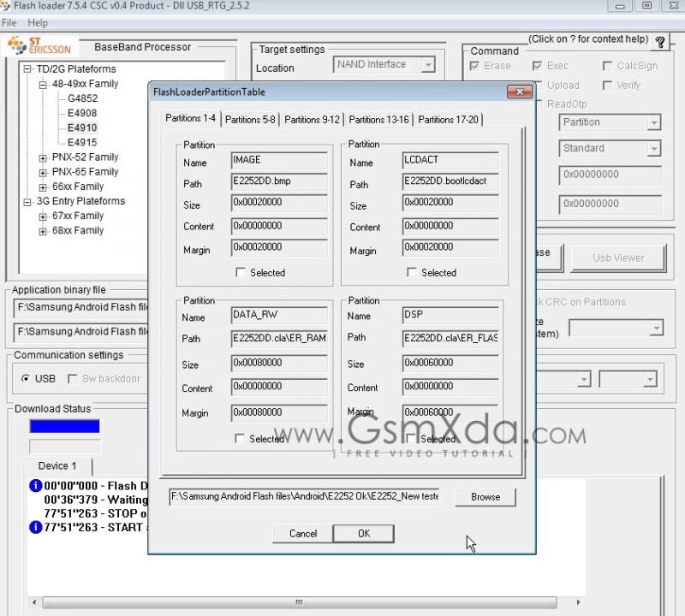Click the left arrow of log scrollbar
This screenshot has width=685, height=616.
click(34, 602)
